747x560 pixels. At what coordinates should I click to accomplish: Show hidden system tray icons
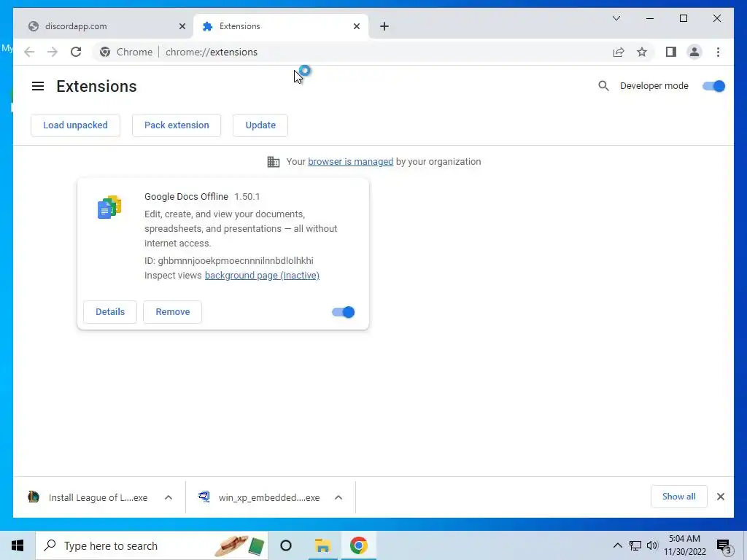(x=617, y=545)
